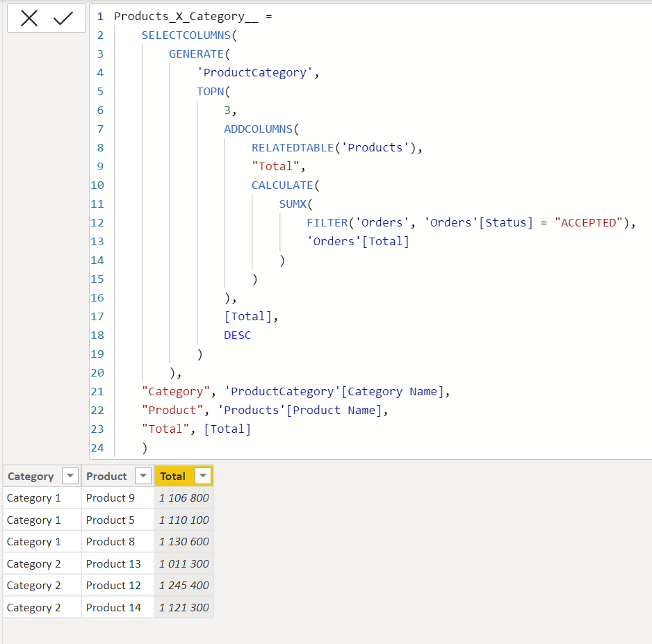Click the yellow filter icon on Total column
This screenshot has height=644, width=652.
[202, 476]
